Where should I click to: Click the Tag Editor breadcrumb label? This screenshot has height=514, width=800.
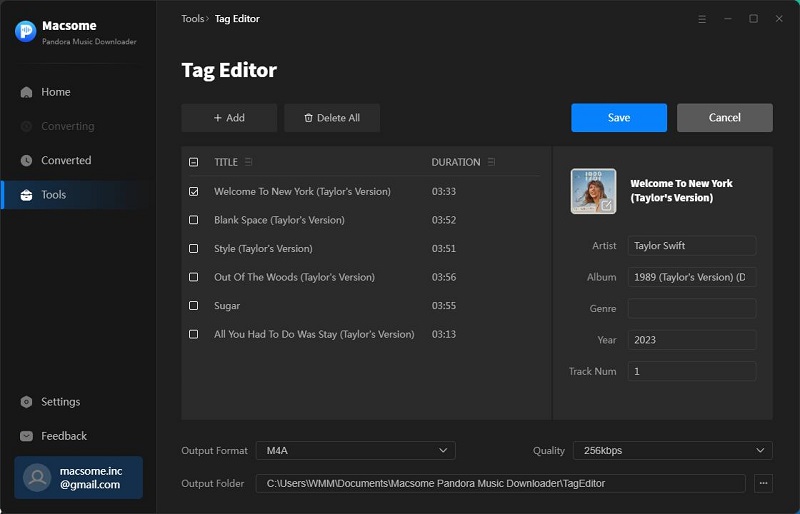237,19
